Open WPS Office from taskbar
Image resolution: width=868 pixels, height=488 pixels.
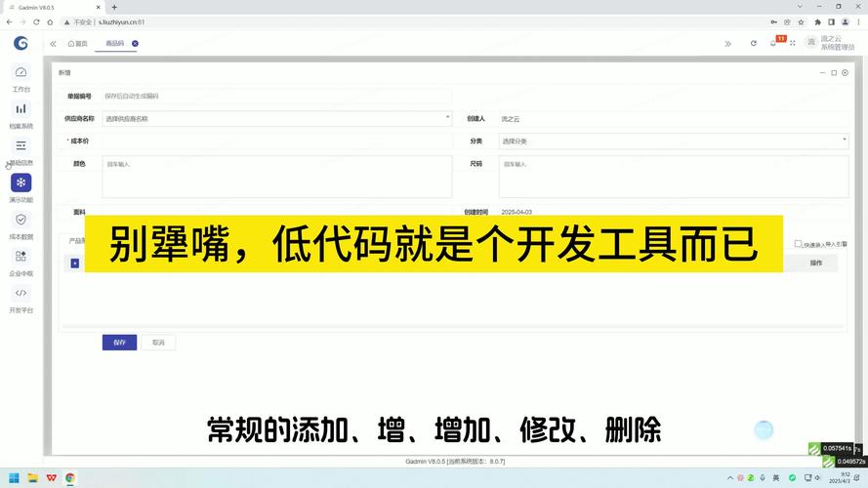click(x=52, y=477)
